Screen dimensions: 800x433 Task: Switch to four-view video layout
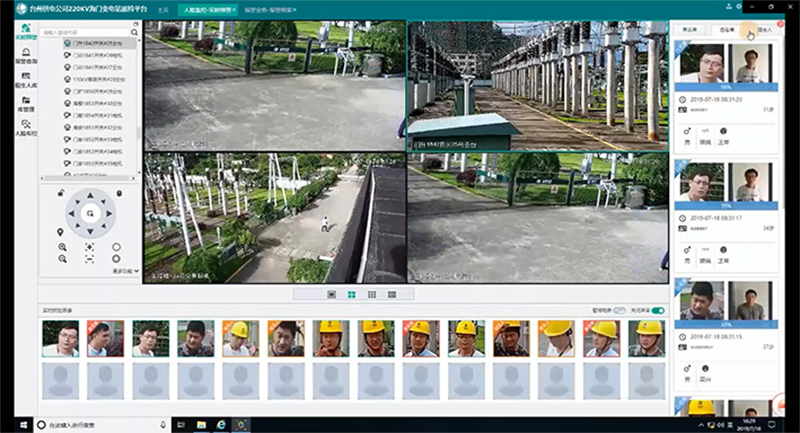(x=352, y=294)
